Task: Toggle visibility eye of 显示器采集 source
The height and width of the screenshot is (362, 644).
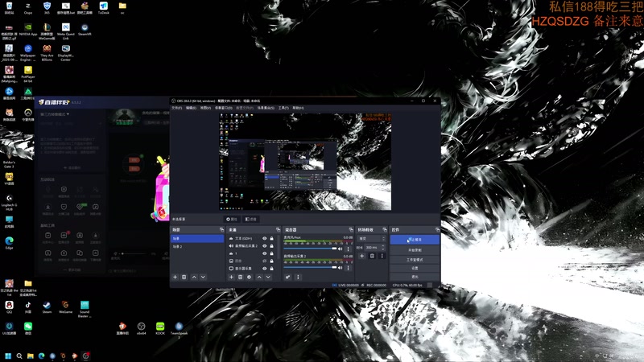Action: tap(265, 269)
